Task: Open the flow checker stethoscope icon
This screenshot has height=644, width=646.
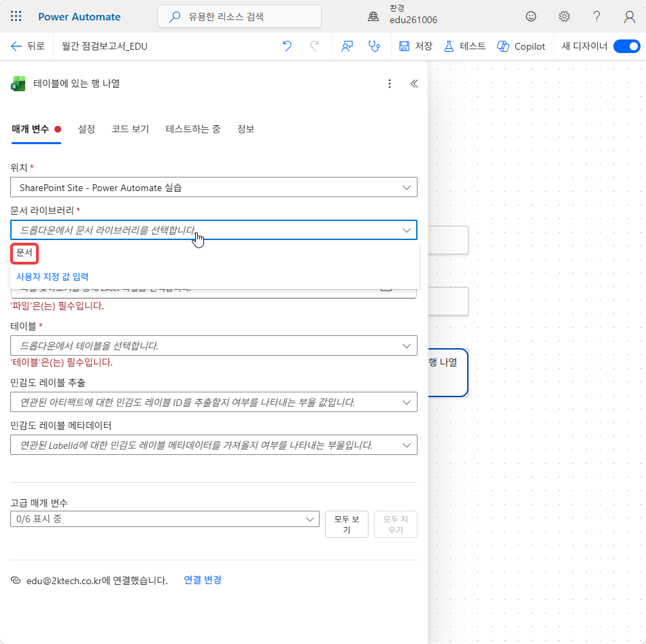Action: coord(374,46)
